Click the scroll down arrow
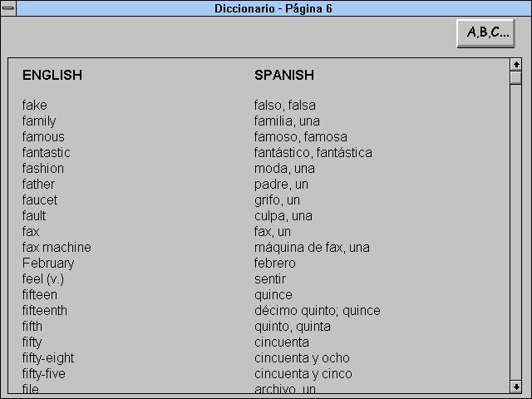Image resolution: width=532 pixels, height=399 pixels. (x=516, y=387)
